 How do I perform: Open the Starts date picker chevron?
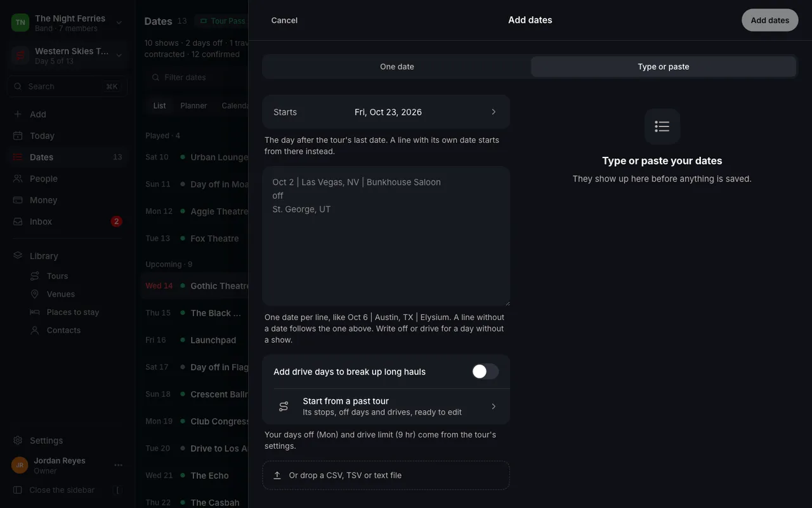(x=494, y=112)
